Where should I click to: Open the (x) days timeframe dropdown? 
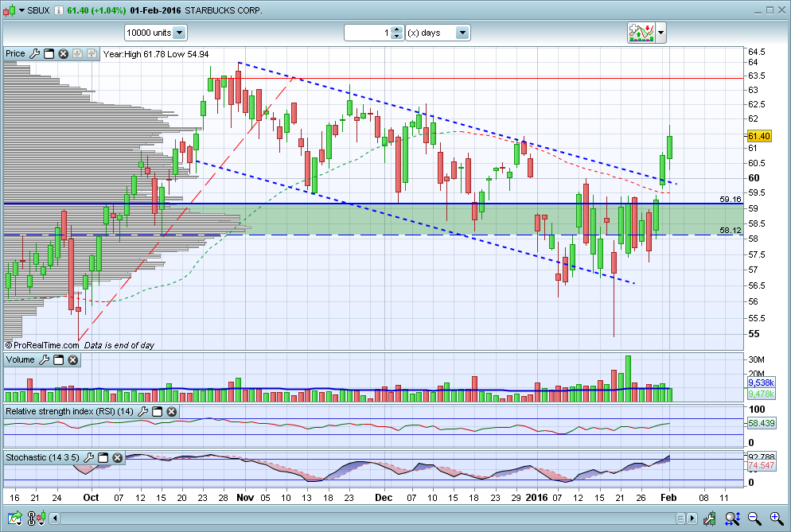(462, 33)
